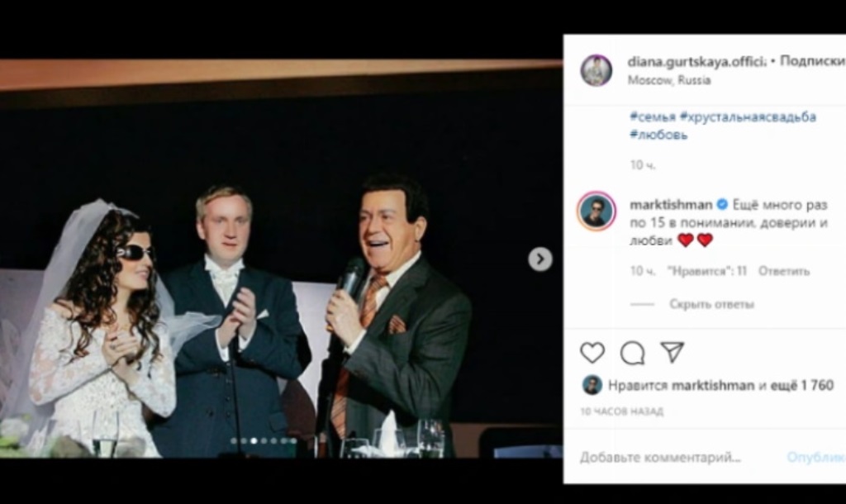Go to next photo in carousel

pos(539,259)
